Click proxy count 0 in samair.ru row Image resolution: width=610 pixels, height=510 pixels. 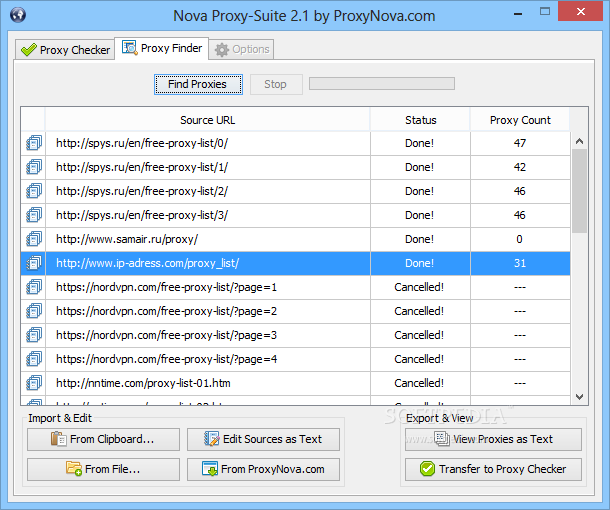[519, 239]
